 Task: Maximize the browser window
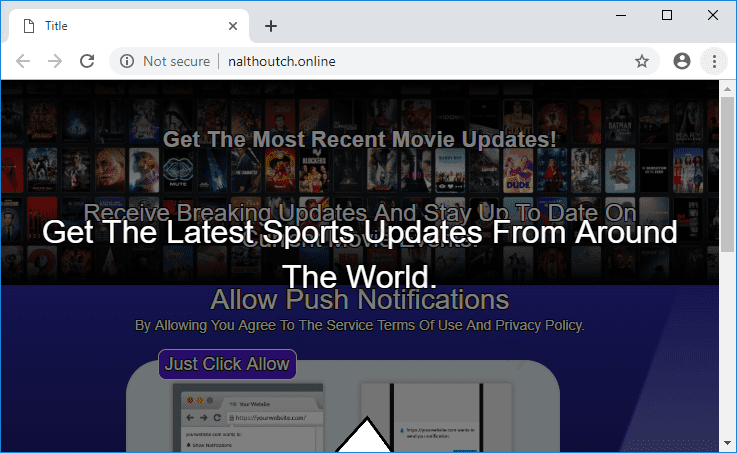coord(667,15)
